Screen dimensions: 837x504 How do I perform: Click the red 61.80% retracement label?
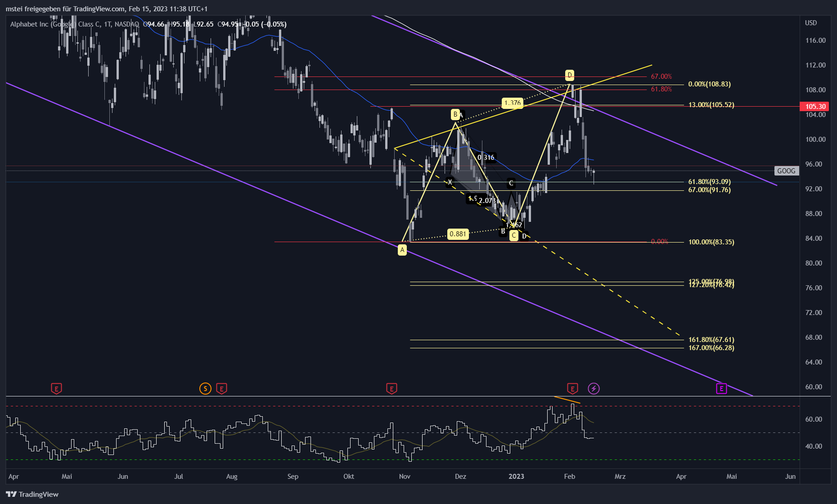tap(661, 89)
